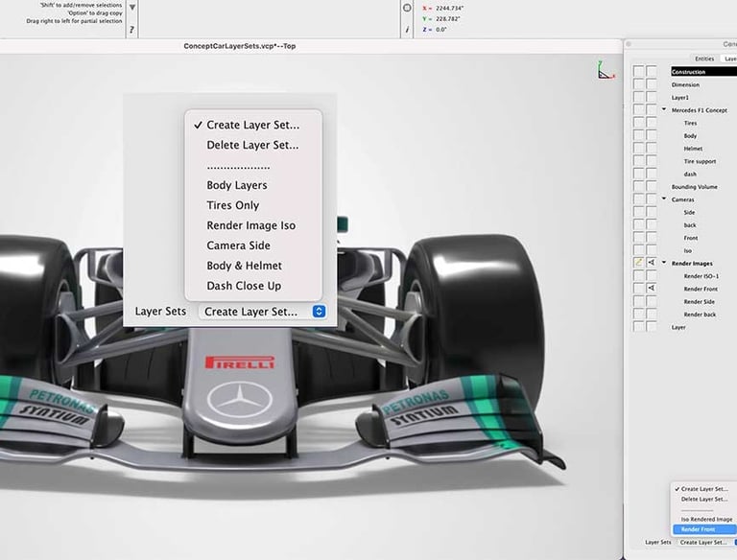Select the Render Front layer row
Screen dimensions: 737x560
701,289
